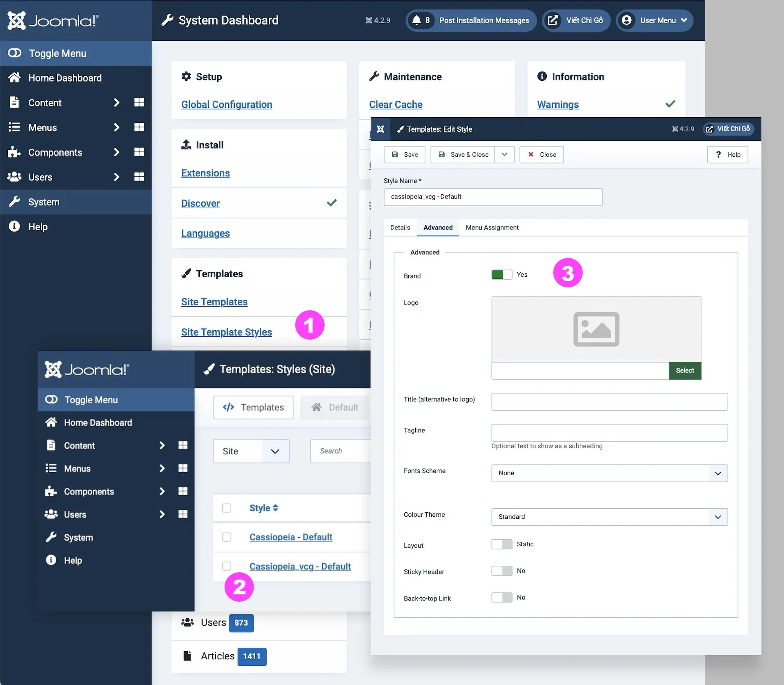Click the notifications bell icon
The height and width of the screenshot is (685, 784).
coord(416,20)
